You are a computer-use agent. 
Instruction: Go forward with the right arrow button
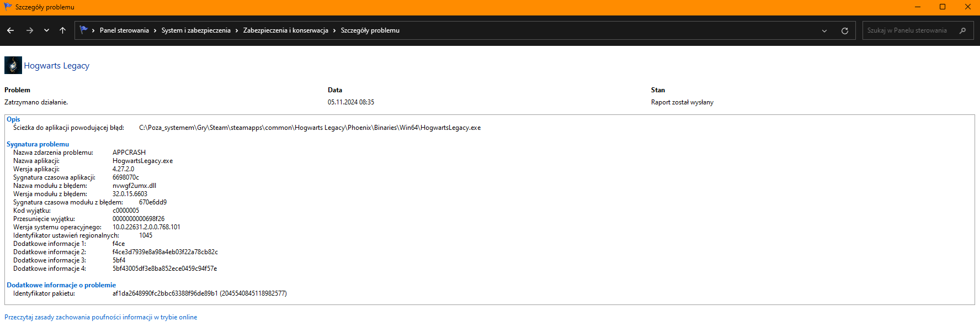(x=30, y=30)
